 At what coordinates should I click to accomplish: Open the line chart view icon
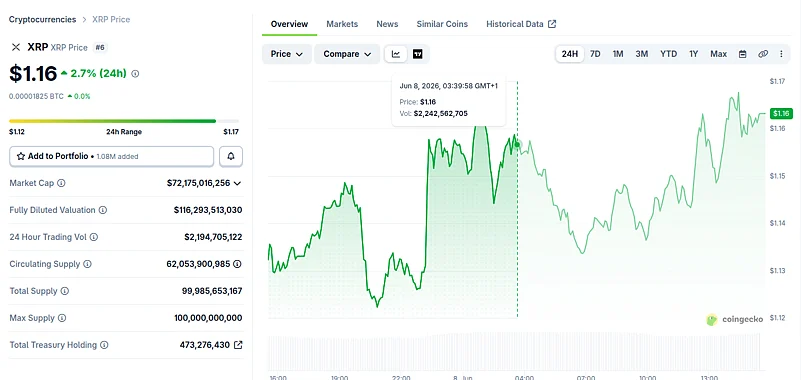[396, 54]
